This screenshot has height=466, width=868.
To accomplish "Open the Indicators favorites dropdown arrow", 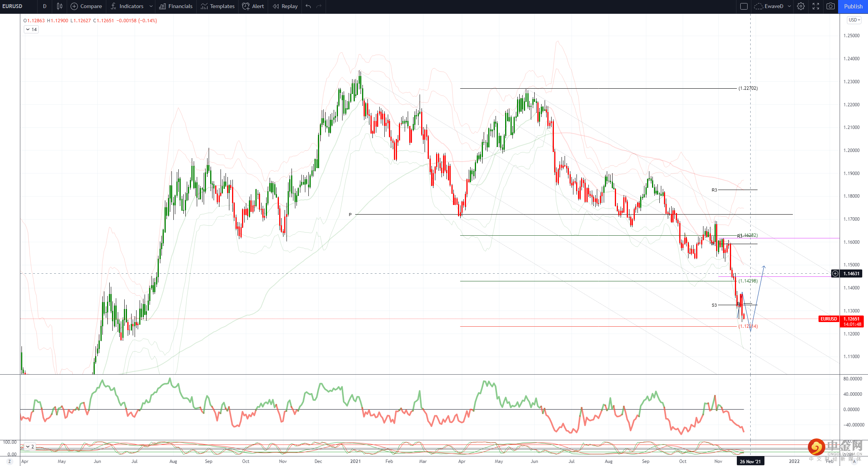I will pyautogui.click(x=151, y=6).
